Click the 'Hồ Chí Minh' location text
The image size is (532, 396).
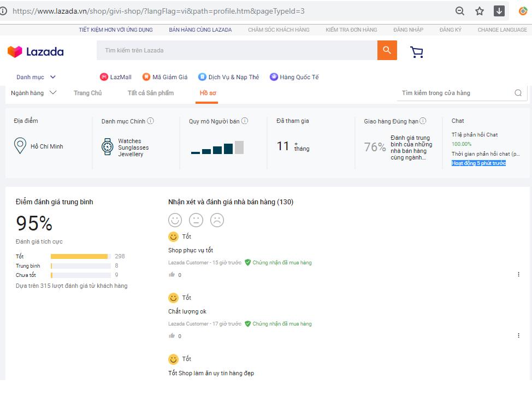[x=47, y=146]
